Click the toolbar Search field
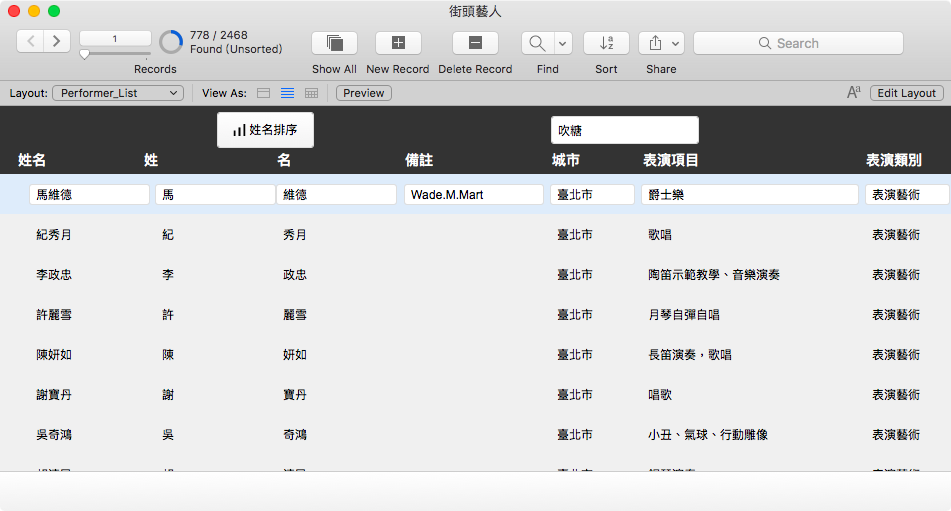Viewport: 951px width, 511px height. point(798,43)
